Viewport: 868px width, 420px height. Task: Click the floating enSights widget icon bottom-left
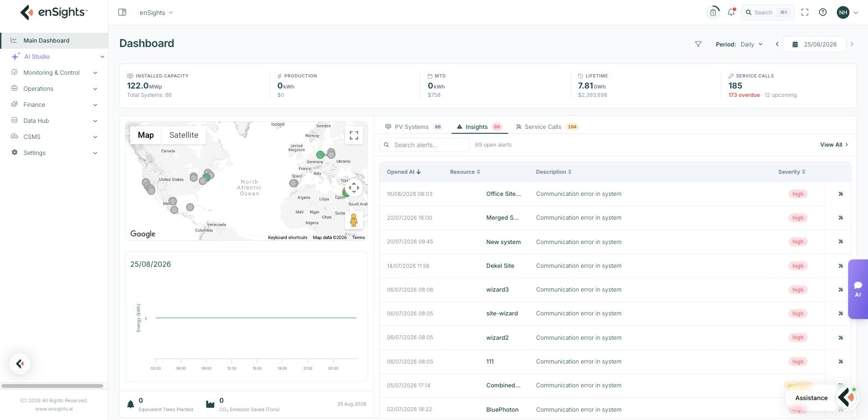point(20,364)
